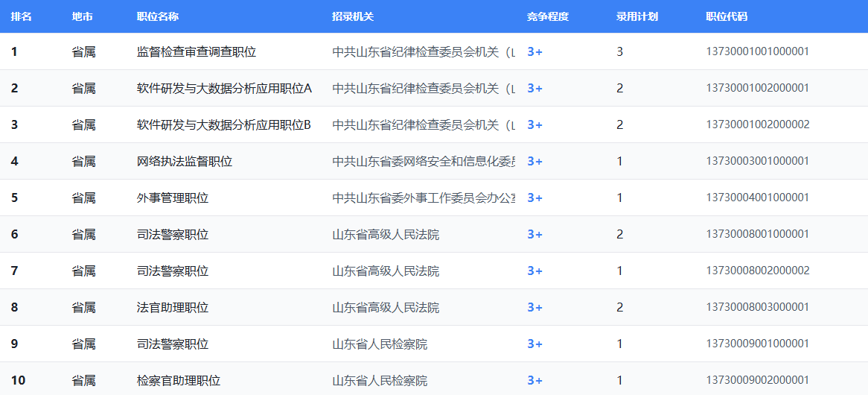
Task: Select 软件研发与大数据分析应用职位B entry
Action: (223, 124)
